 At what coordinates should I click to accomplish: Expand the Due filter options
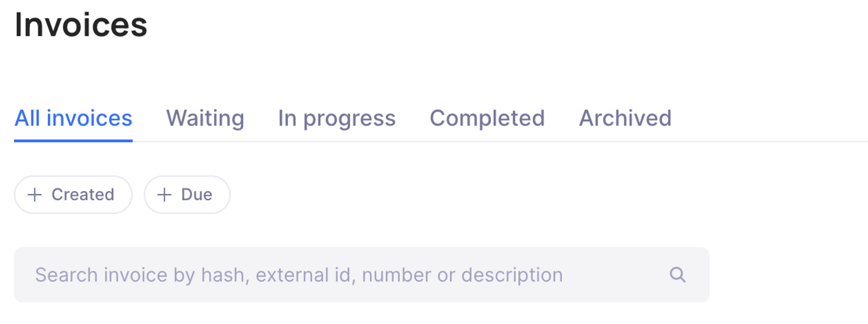pyautogui.click(x=196, y=195)
